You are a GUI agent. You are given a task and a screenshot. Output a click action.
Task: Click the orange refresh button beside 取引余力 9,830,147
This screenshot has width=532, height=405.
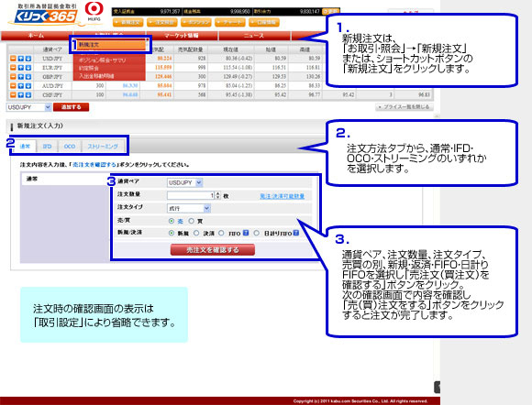pyautogui.click(x=330, y=11)
